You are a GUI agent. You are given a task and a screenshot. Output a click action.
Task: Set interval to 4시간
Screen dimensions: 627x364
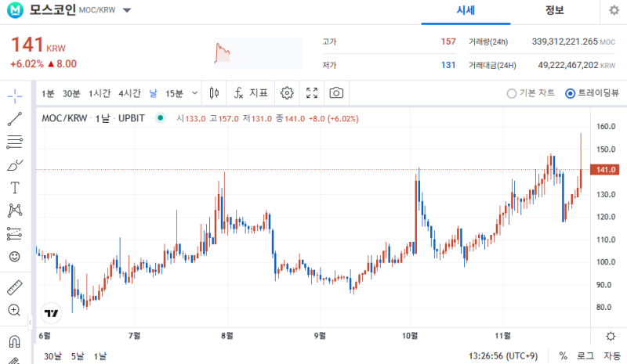(x=129, y=93)
